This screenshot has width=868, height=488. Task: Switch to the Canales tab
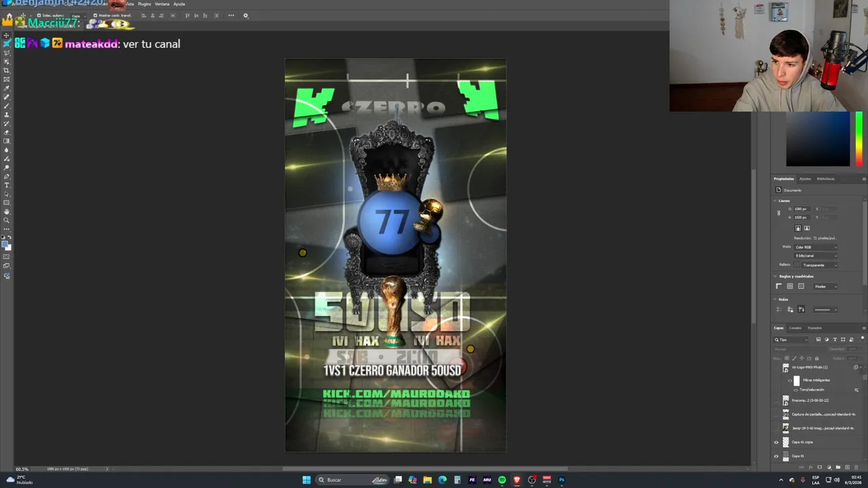click(795, 328)
